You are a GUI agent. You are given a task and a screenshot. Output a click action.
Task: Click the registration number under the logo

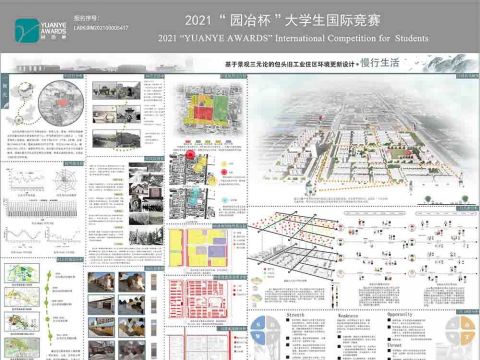101,28
